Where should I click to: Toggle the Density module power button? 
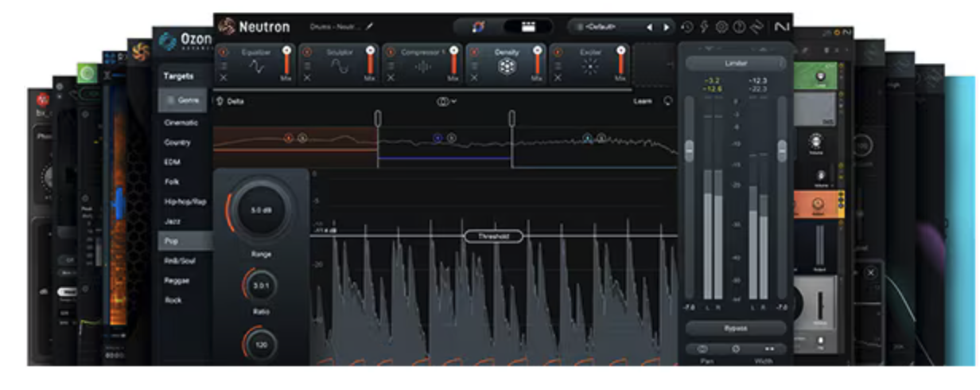(473, 52)
